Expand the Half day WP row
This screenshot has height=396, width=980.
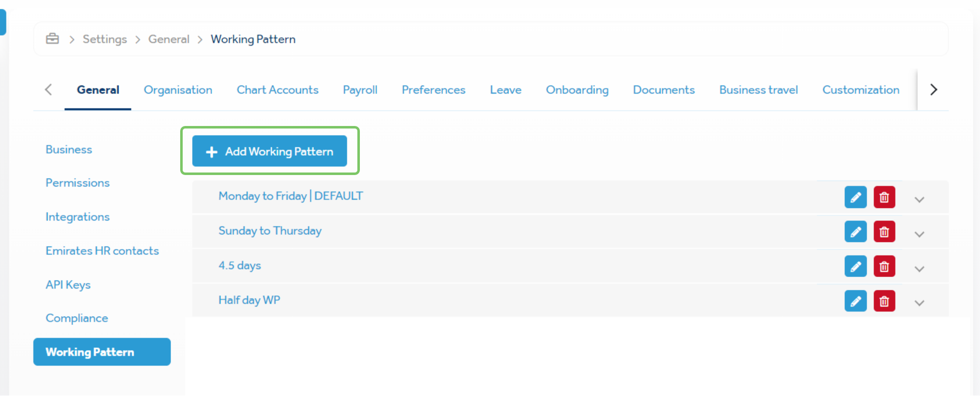click(919, 303)
